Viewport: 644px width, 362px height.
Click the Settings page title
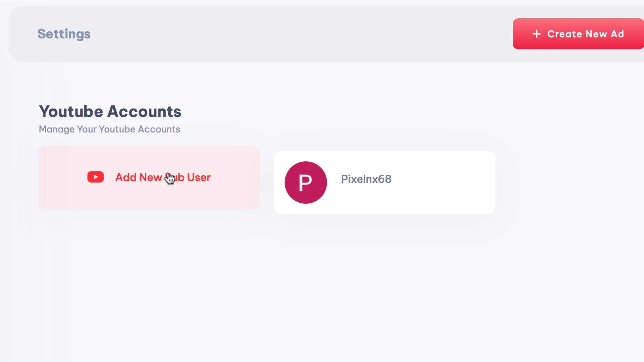point(64,34)
